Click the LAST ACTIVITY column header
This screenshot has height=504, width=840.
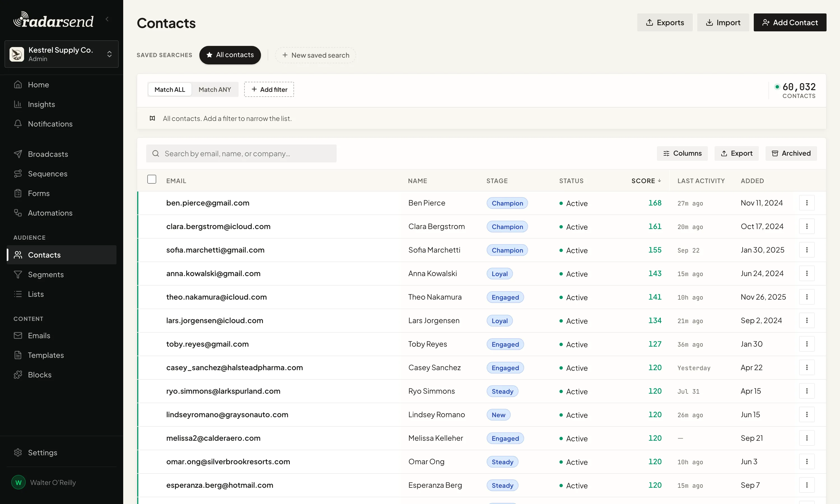701,181
